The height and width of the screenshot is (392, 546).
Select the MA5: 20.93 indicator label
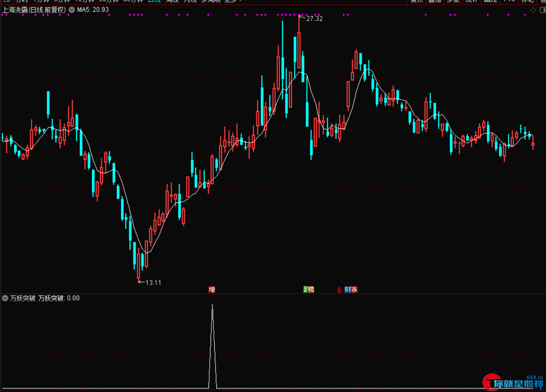(x=93, y=10)
